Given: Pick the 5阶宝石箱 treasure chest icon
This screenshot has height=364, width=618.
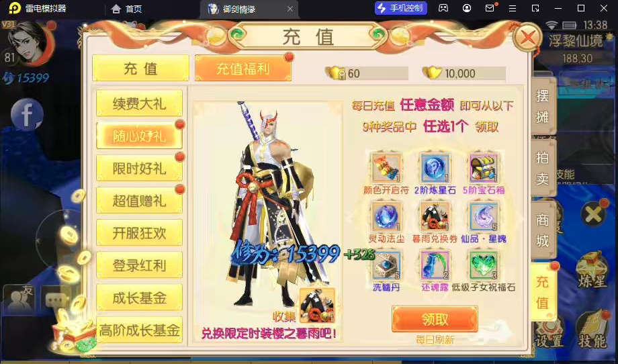Looking at the screenshot, I should pos(484,168).
